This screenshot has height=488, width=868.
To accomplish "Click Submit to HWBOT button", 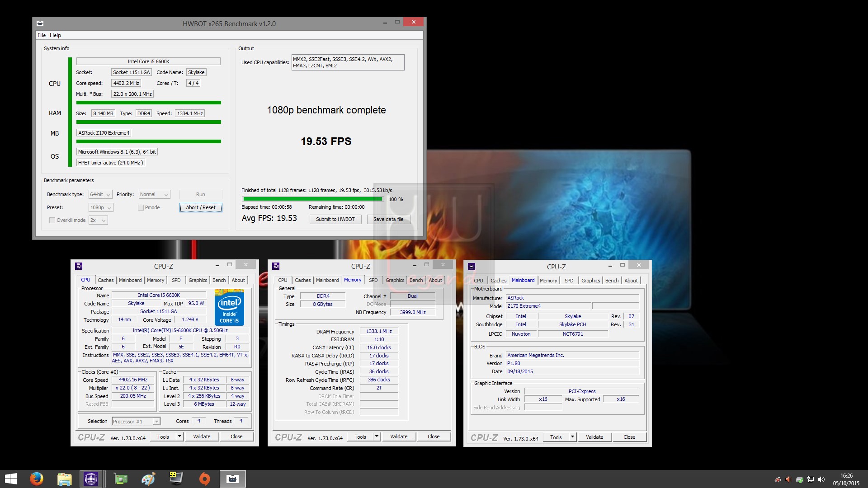I will (x=335, y=219).
